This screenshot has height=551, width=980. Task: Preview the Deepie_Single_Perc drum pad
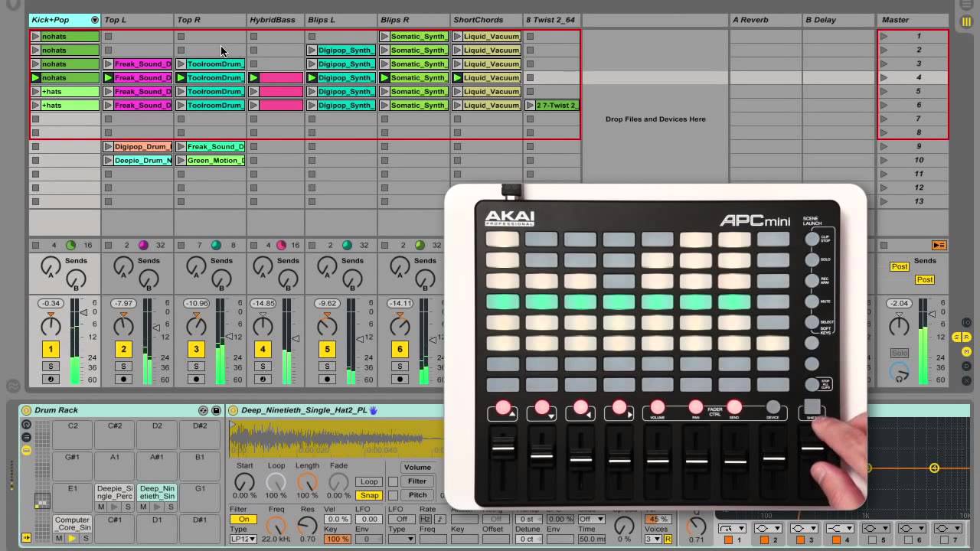(x=114, y=507)
